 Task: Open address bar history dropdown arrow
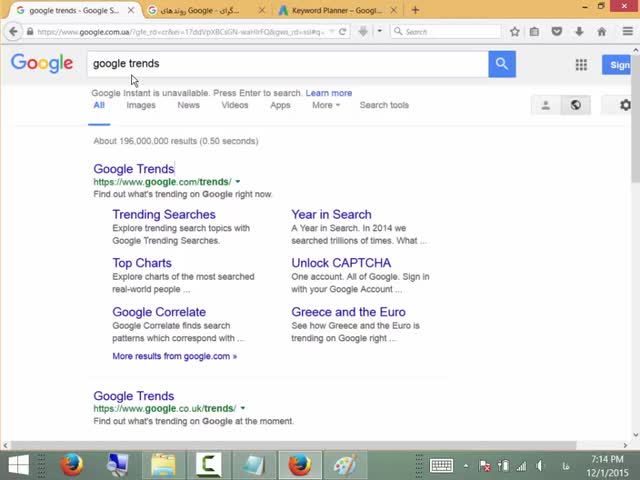tap(332, 31)
